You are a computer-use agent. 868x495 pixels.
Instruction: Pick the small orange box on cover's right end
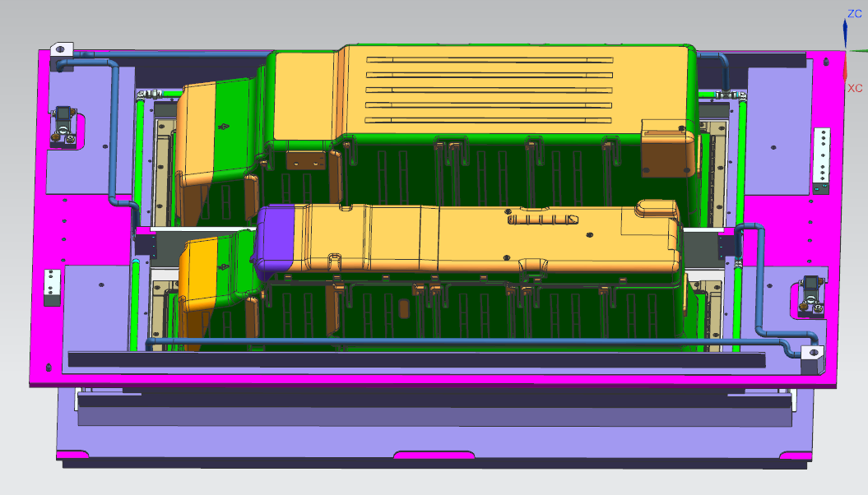coord(667,149)
